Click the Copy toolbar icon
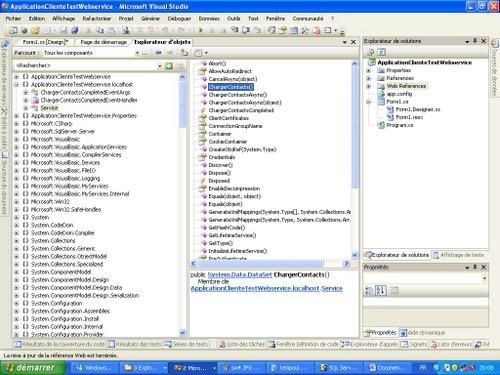This screenshot has width=500, height=375. point(100,30)
